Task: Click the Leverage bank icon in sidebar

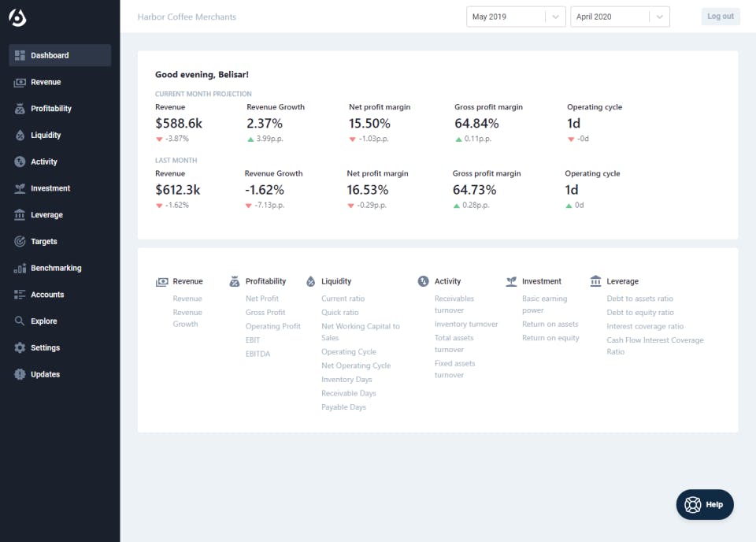Action: click(x=20, y=214)
